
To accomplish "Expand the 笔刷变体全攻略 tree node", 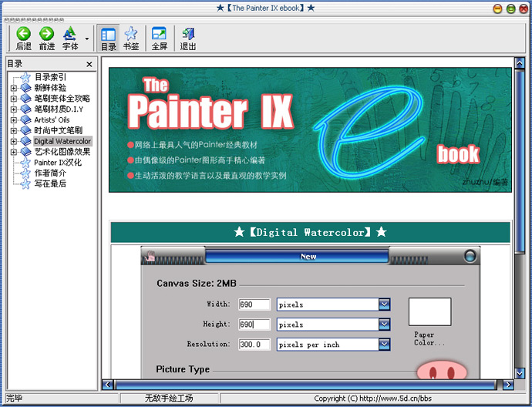I will pyautogui.click(x=14, y=99).
